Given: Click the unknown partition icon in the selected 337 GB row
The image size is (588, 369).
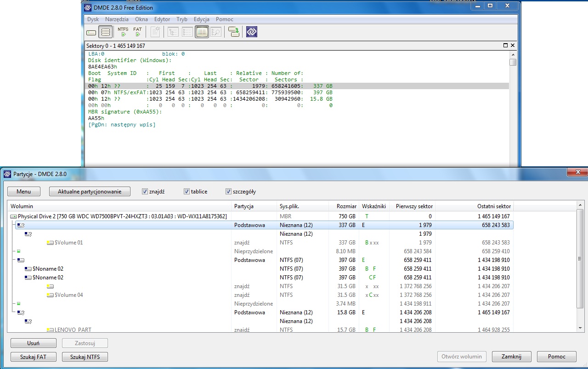Looking at the screenshot, I should click(21, 225).
